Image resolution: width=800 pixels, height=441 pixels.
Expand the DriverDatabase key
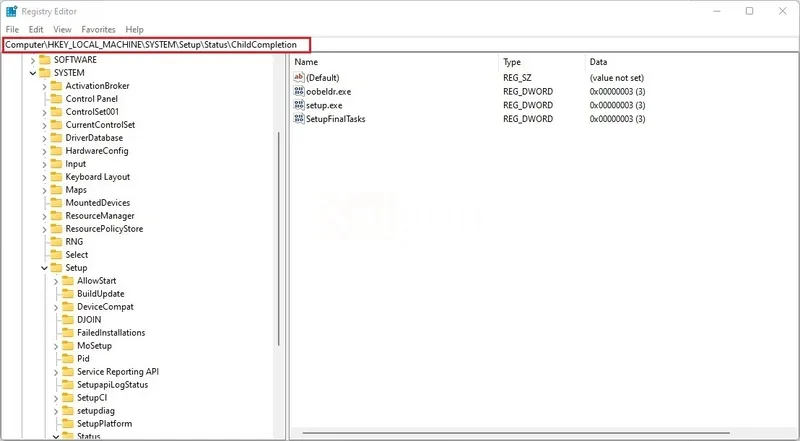pos(44,138)
